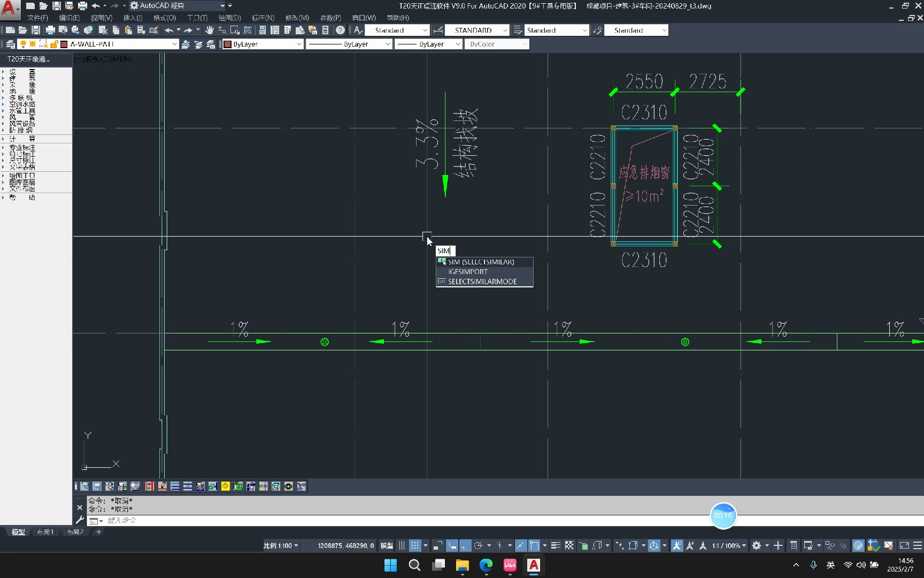Open the 比例1:100 scale dropdown
This screenshot has height=578, width=924.
click(x=280, y=545)
